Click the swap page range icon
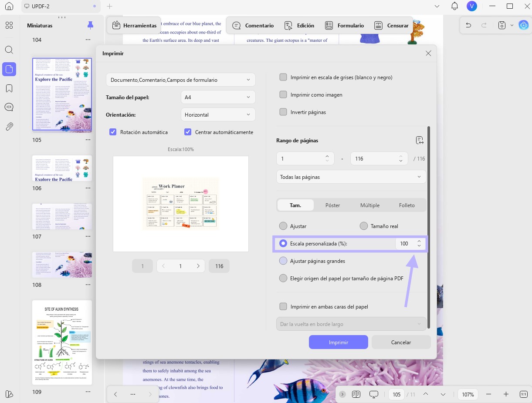The height and width of the screenshot is (403, 532). coord(419,140)
